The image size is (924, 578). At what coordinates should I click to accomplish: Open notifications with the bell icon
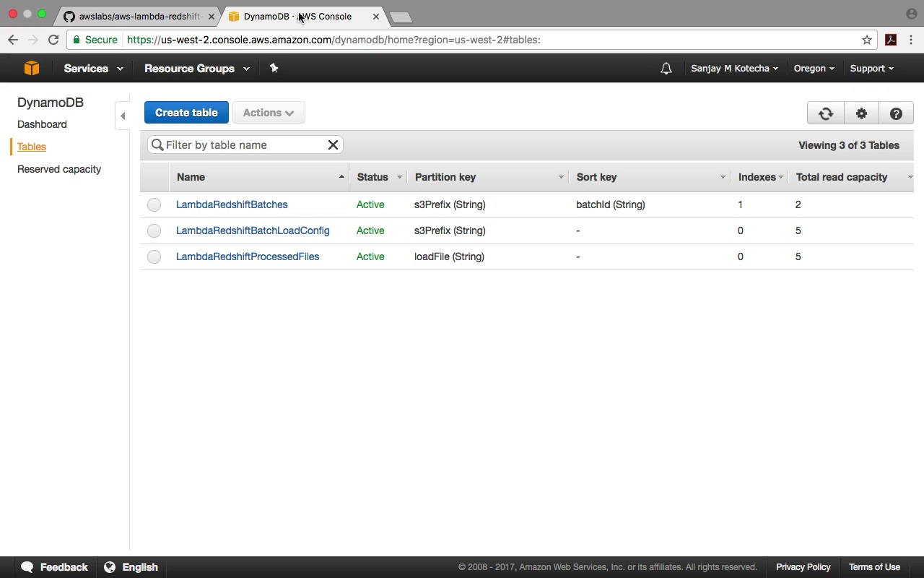tap(666, 69)
